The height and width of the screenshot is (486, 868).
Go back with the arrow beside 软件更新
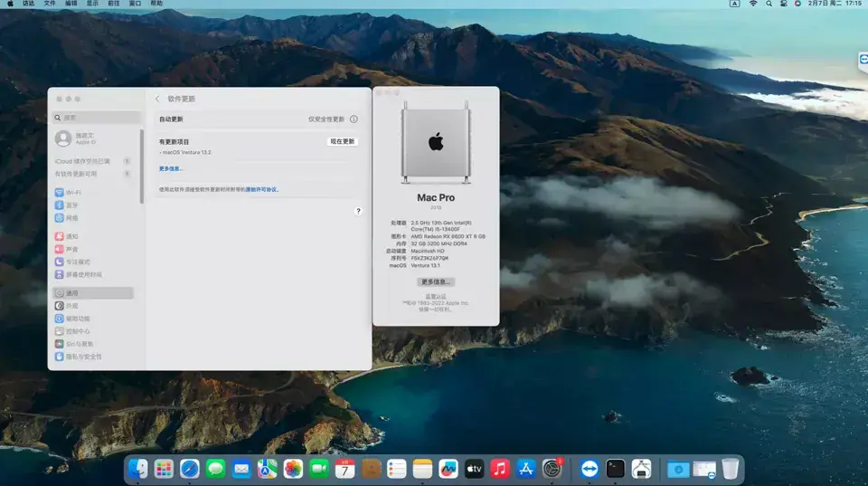157,99
